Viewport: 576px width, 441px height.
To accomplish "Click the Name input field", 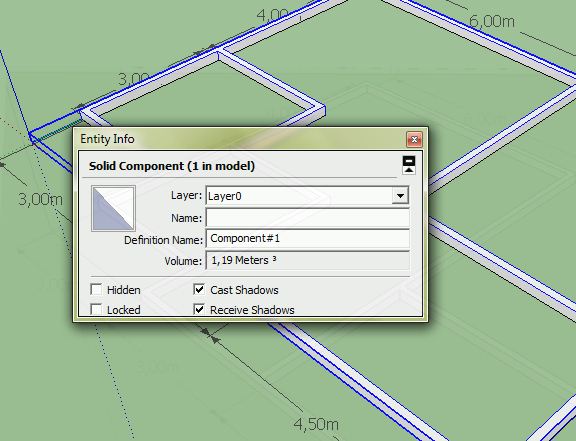I will [x=307, y=218].
